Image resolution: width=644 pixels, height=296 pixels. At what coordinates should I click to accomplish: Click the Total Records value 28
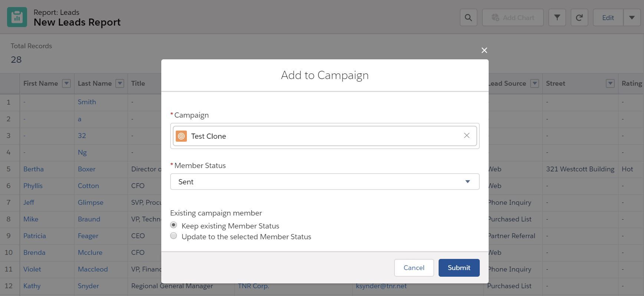click(x=16, y=60)
